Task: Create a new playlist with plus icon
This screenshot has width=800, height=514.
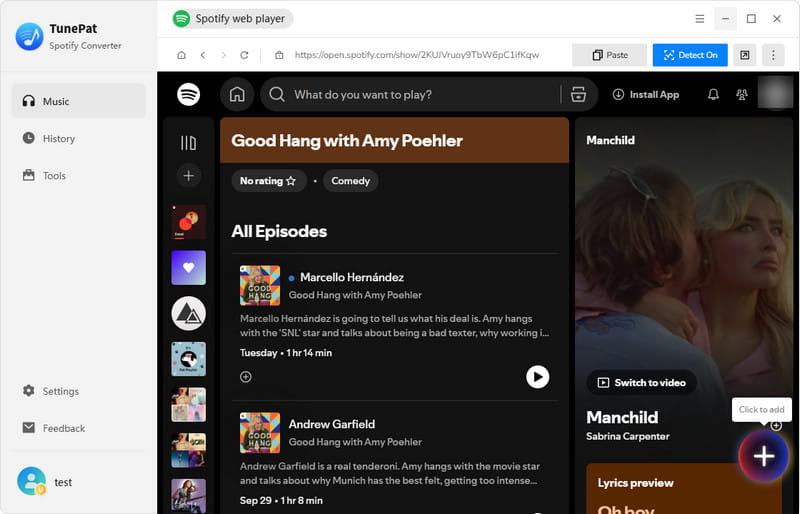Action: (x=189, y=176)
